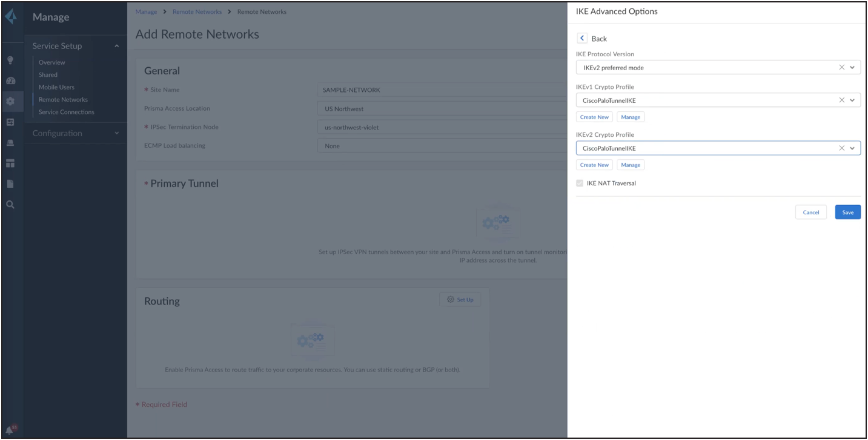Click the Back chevron arrow icon
Viewport: 868px width, 440px height.
(582, 38)
